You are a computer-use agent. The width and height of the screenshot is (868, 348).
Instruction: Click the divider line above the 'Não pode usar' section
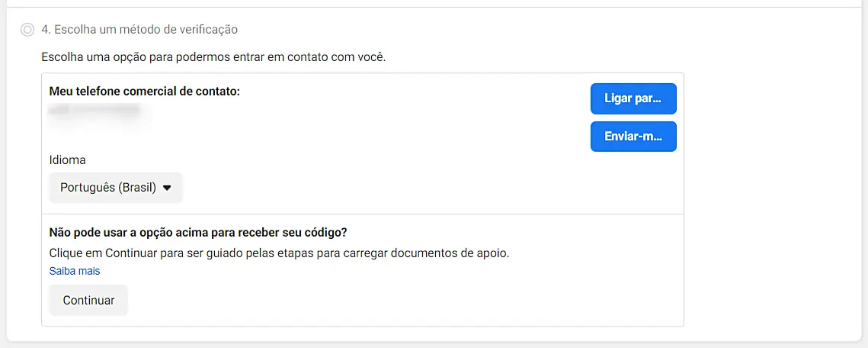(363, 214)
